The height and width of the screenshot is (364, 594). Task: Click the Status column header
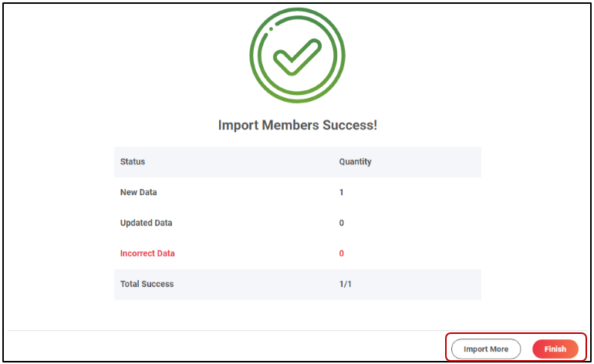[133, 162]
